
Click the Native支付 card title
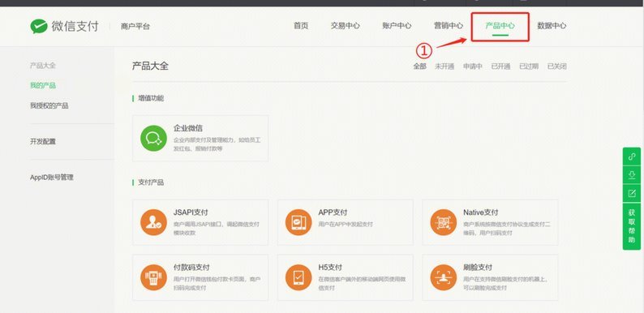tap(481, 212)
